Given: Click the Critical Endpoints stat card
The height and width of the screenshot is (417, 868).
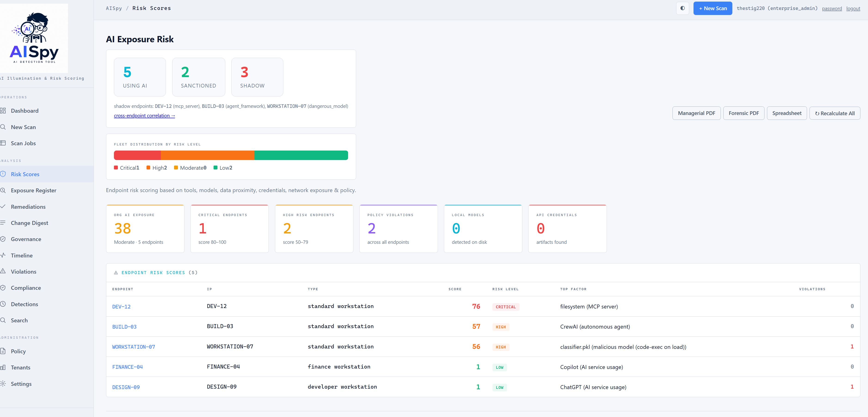Looking at the screenshot, I should [x=229, y=229].
